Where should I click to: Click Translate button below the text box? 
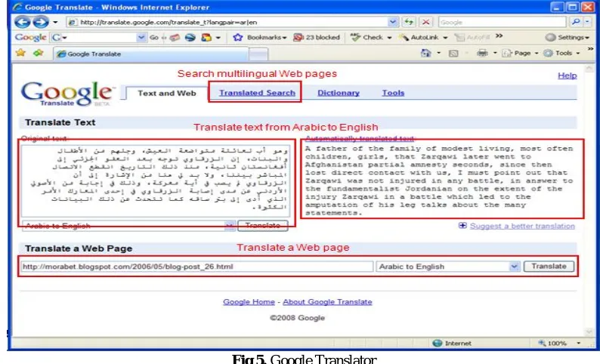click(262, 226)
